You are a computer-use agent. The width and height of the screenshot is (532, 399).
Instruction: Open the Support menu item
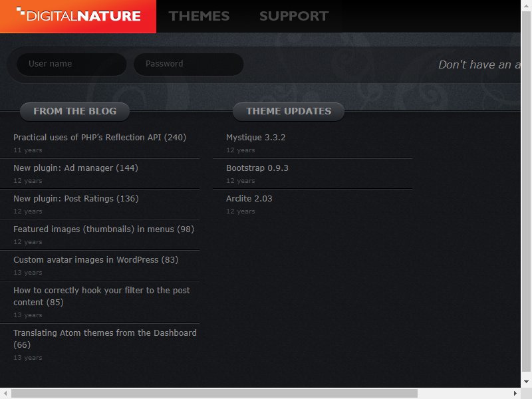point(294,16)
